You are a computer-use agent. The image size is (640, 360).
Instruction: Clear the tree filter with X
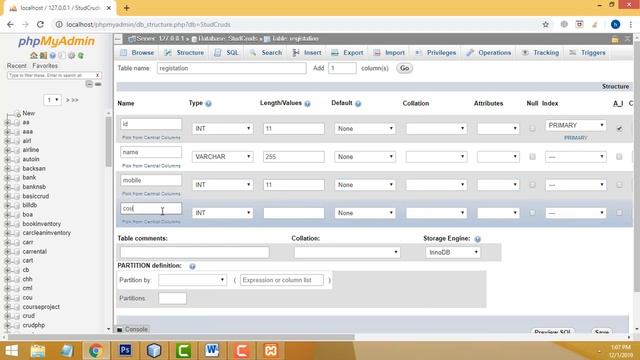(98, 75)
